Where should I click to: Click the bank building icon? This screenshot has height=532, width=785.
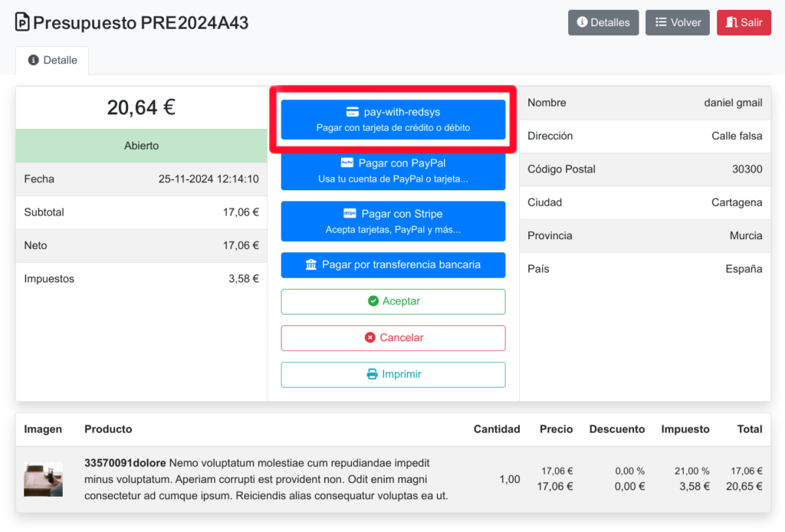[311, 264]
